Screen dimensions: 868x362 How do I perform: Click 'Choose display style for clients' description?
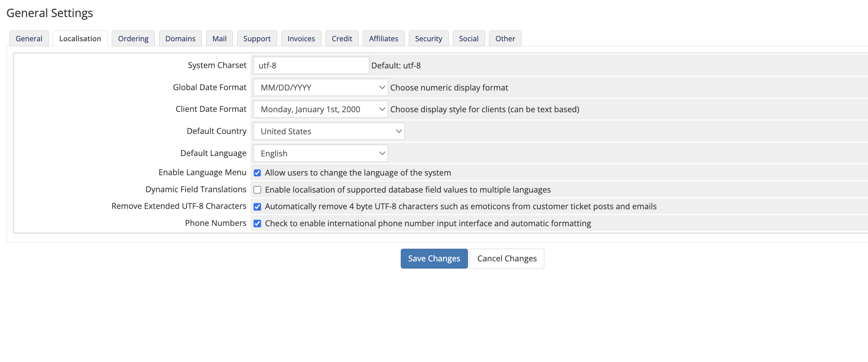tap(485, 109)
